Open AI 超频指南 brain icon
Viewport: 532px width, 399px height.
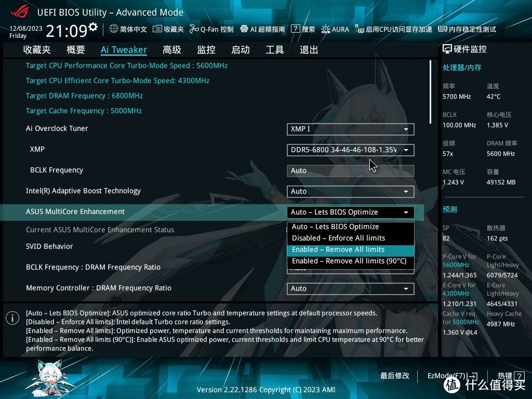pyautogui.click(x=244, y=29)
